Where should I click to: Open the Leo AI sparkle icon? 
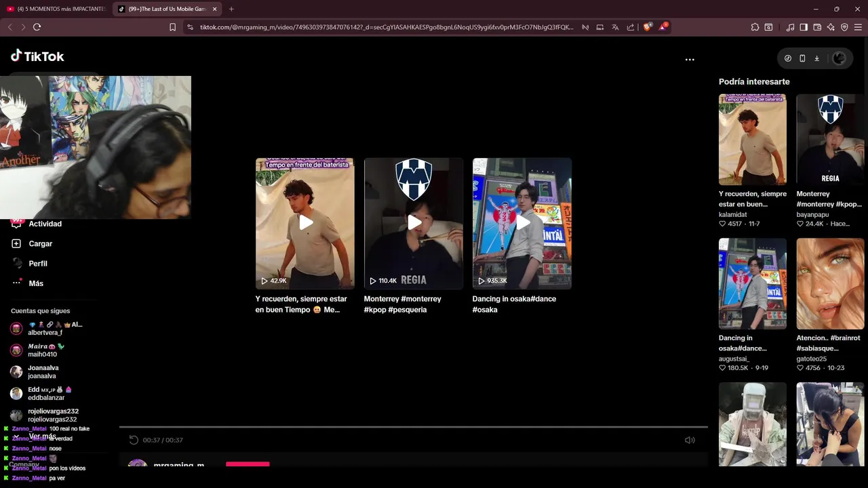coord(831,27)
